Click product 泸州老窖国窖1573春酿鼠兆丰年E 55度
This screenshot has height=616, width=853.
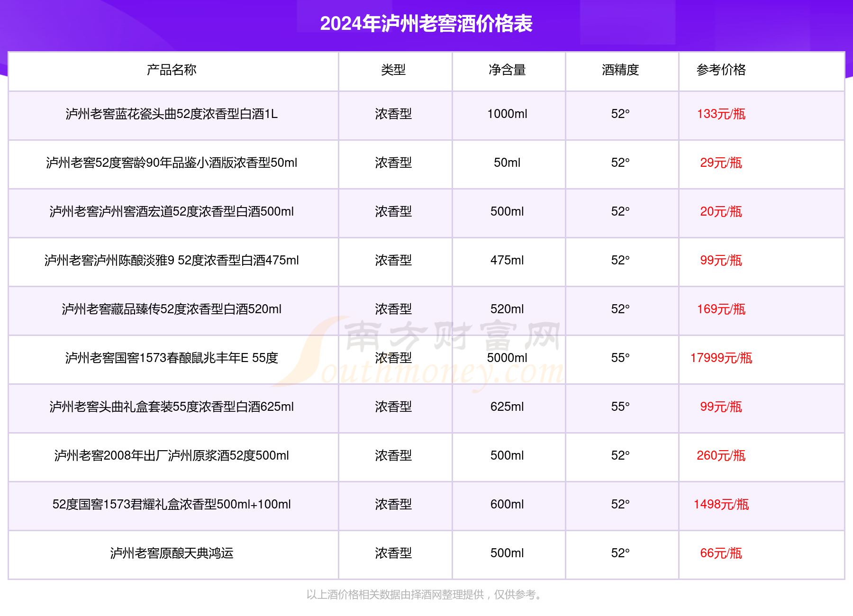[172, 358]
